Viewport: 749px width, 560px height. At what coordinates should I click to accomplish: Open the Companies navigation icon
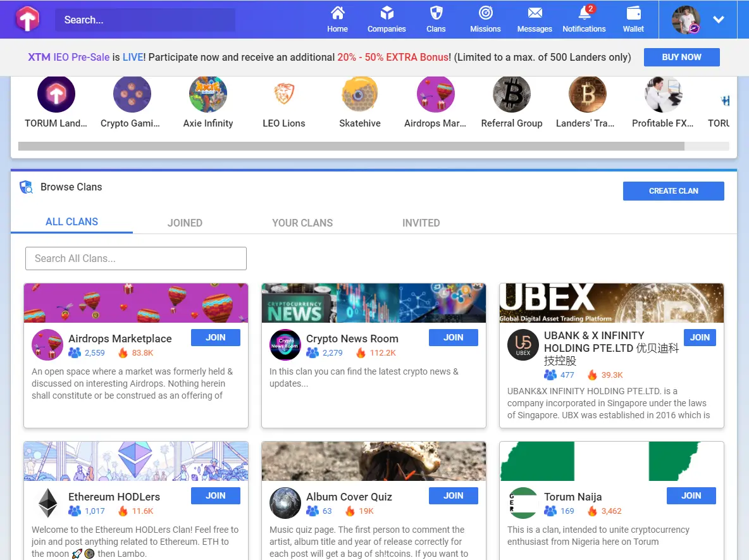[387, 13]
